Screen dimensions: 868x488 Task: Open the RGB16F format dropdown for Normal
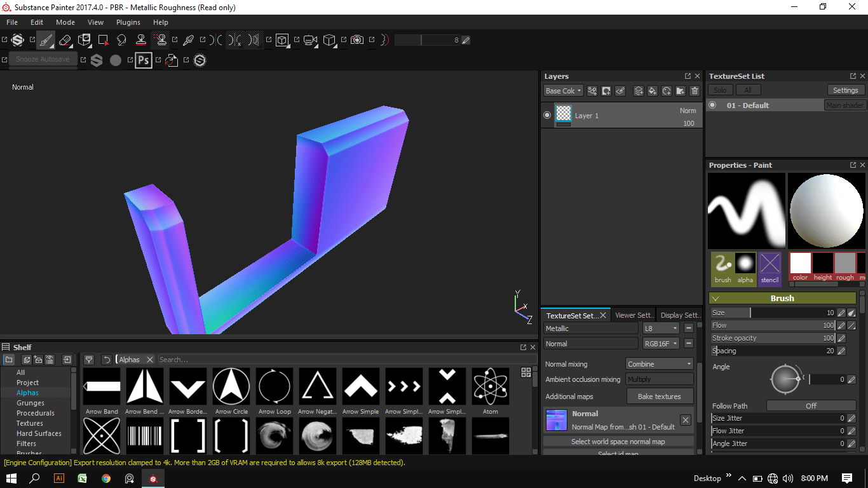pyautogui.click(x=660, y=344)
